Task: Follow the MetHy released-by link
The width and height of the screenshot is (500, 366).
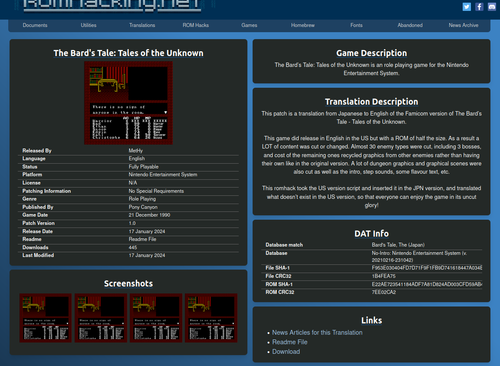Action: coord(136,151)
